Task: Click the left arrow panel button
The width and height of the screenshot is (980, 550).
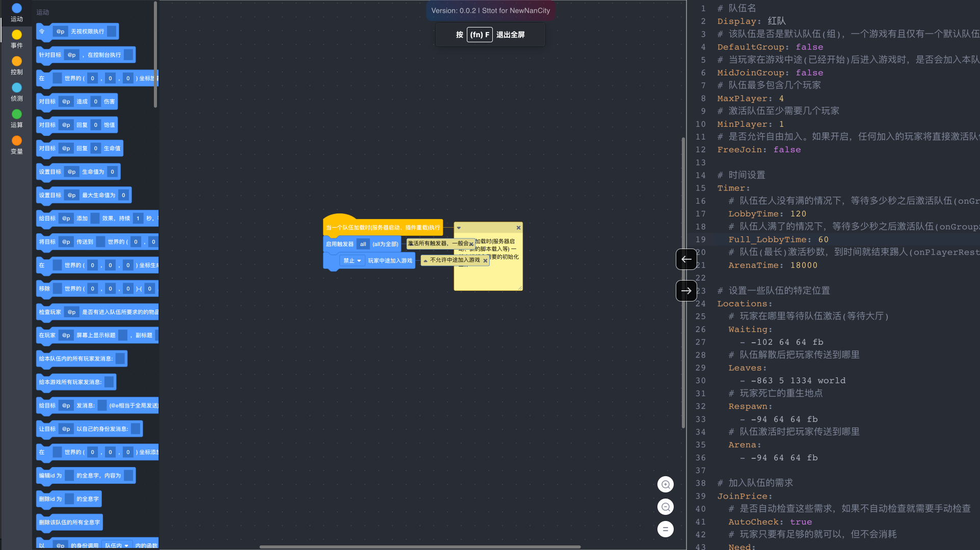Action: [x=686, y=259]
